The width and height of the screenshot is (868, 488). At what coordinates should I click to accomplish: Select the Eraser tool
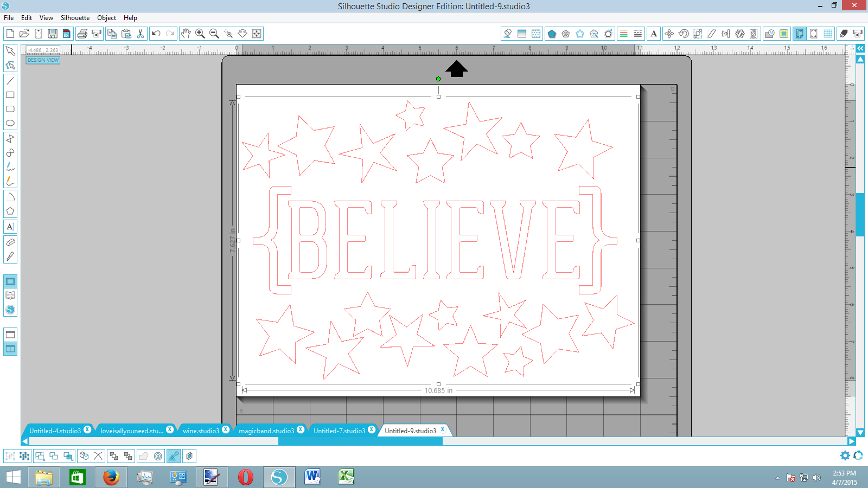[10, 242]
